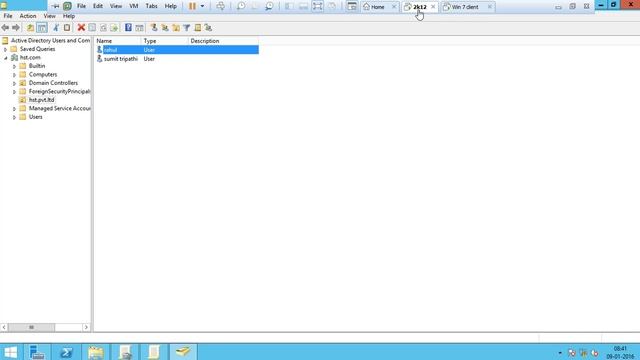
Task: Click the Cut scissors icon
Action: point(56,28)
